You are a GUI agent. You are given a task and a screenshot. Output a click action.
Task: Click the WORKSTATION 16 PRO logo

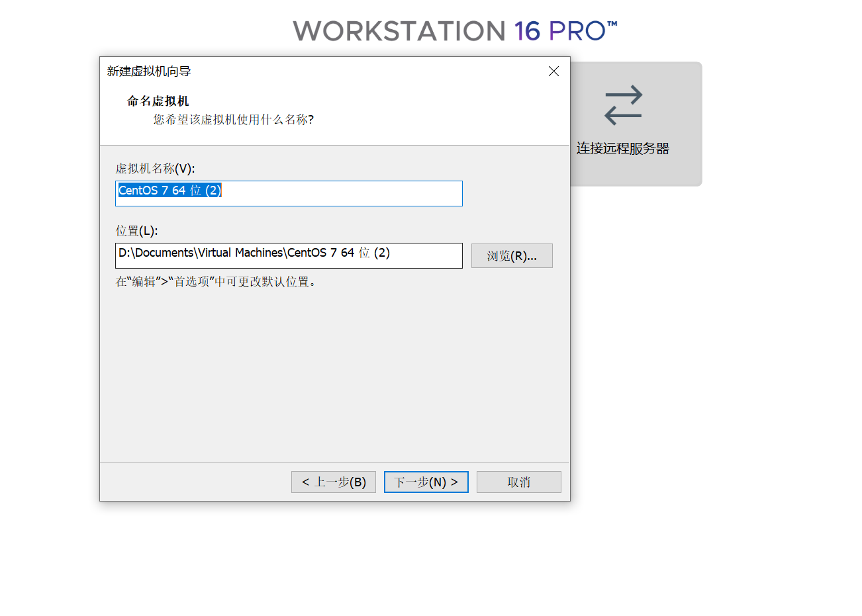point(455,30)
